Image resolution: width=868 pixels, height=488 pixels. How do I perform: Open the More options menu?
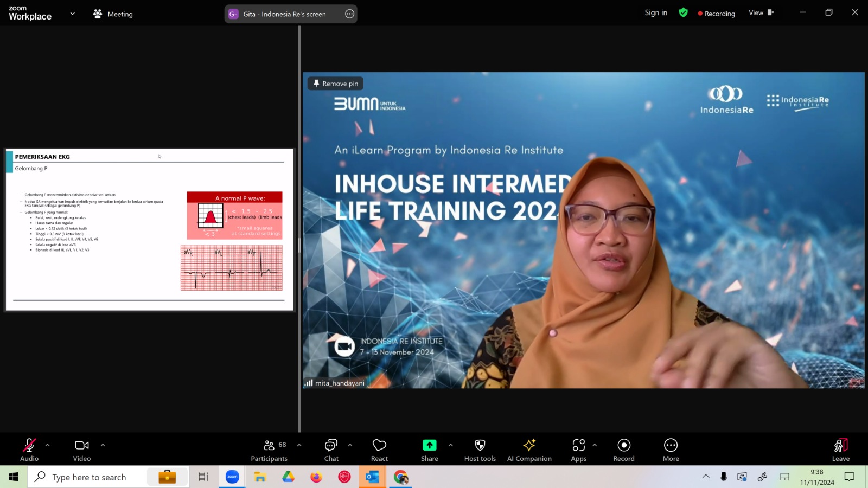[671, 450]
